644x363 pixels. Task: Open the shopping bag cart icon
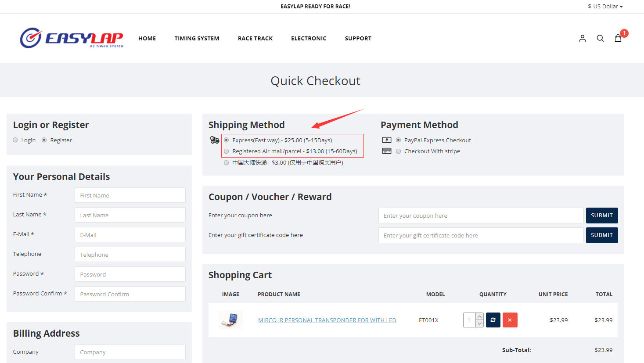(618, 38)
